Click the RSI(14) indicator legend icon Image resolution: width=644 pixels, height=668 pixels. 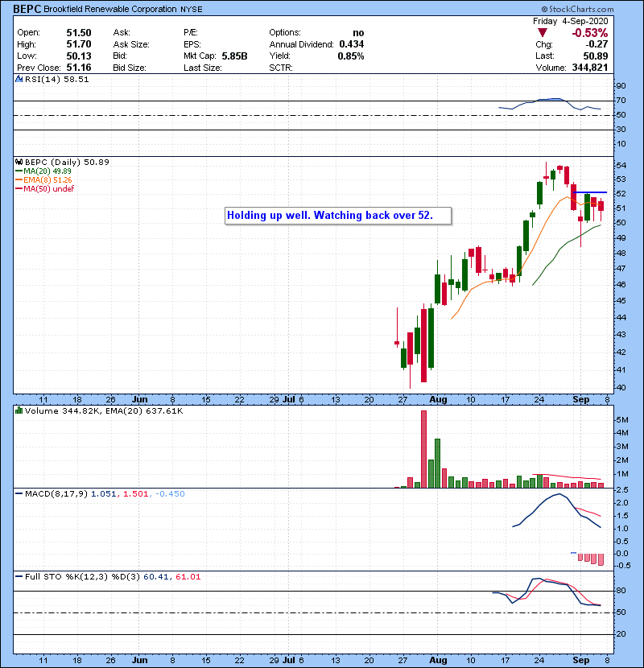point(19,79)
